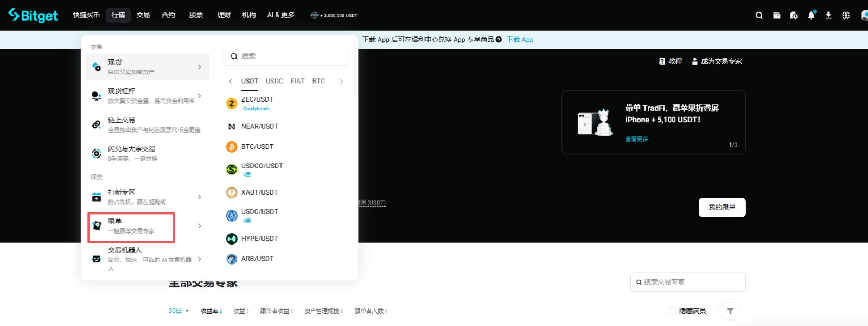Image resolution: width=868 pixels, height=326 pixels.
Task: Sort by 资产管理规模
Action: (x=324, y=311)
